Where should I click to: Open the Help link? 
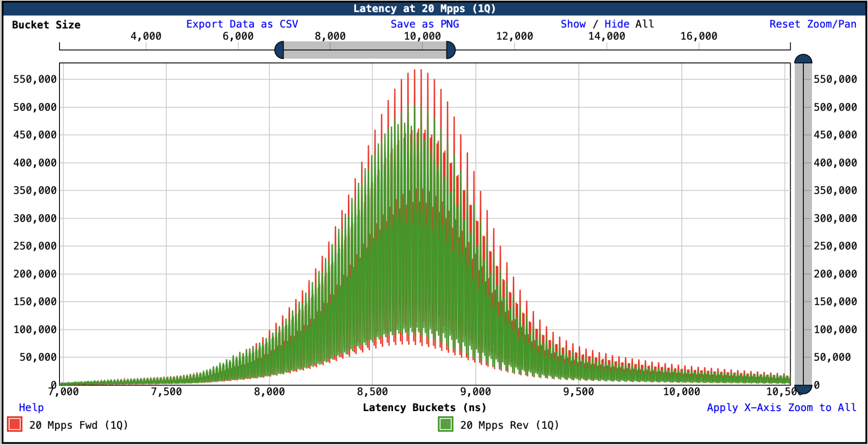click(31, 408)
